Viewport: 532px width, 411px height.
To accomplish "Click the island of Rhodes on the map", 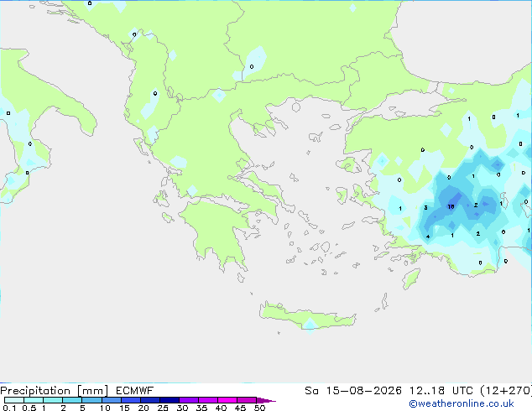I will [411, 278].
